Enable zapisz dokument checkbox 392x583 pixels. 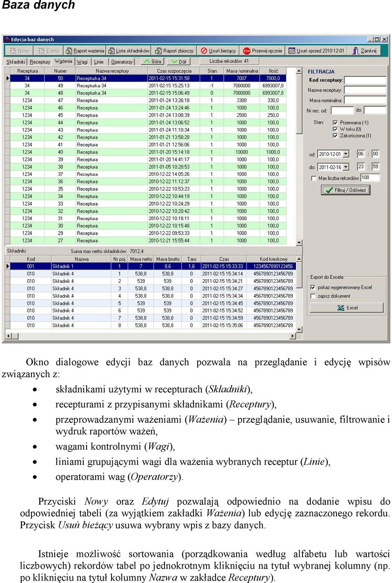pyautogui.click(x=313, y=296)
